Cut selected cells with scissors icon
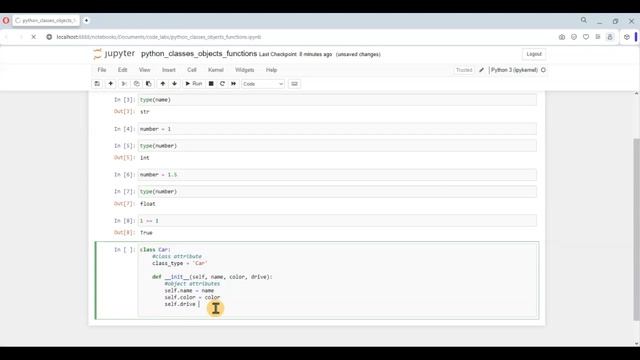 124,84
